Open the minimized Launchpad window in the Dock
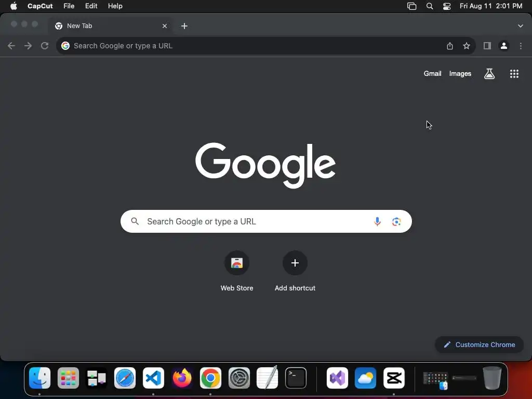Viewport: 532px width, 399px height. pos(436,380)
